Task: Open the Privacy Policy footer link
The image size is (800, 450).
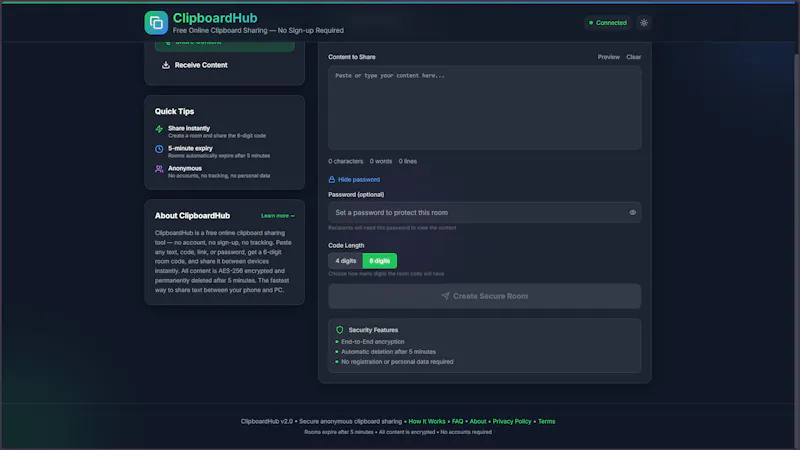Action: point(512,421)
